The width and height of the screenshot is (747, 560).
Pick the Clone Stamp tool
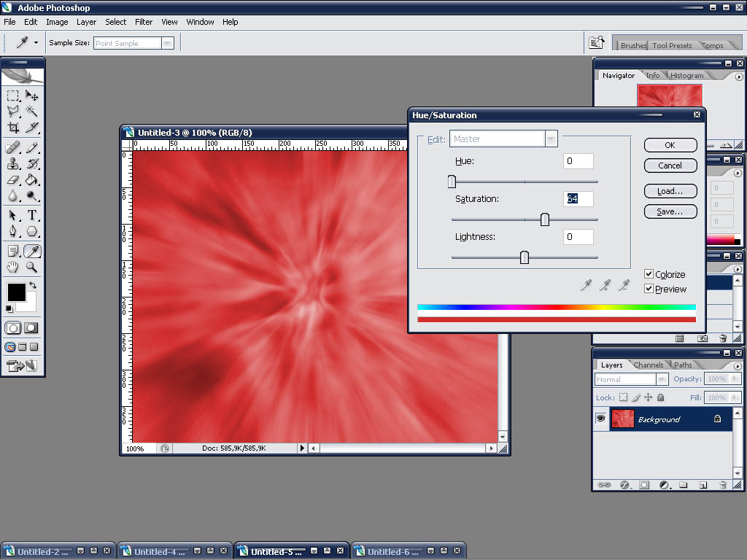click(13, 163)
